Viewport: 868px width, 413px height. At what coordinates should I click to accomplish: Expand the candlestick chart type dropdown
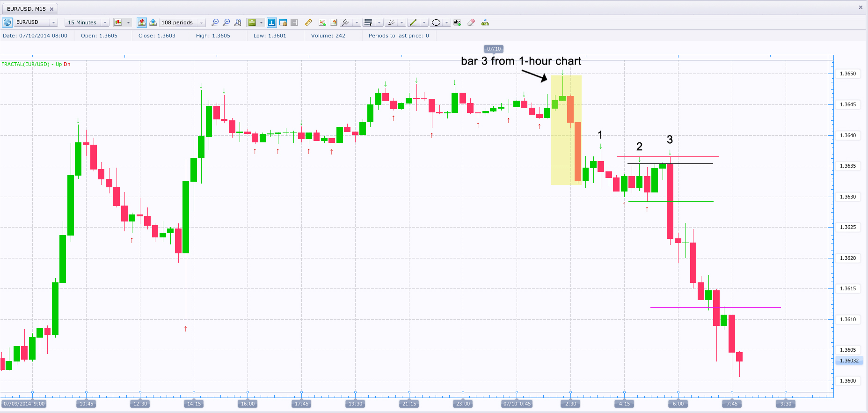[x=128, y=22]
